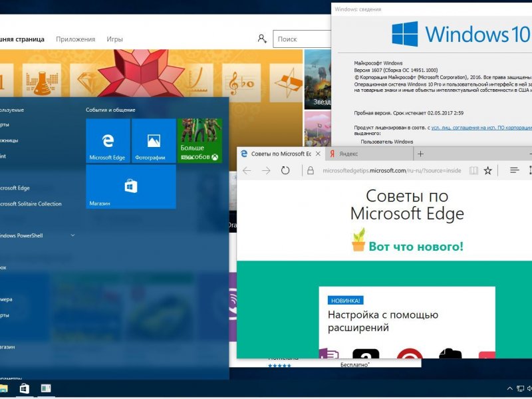Click the Store user account icon
Viewport: 532px width, 399px height.
coord(261,39)
